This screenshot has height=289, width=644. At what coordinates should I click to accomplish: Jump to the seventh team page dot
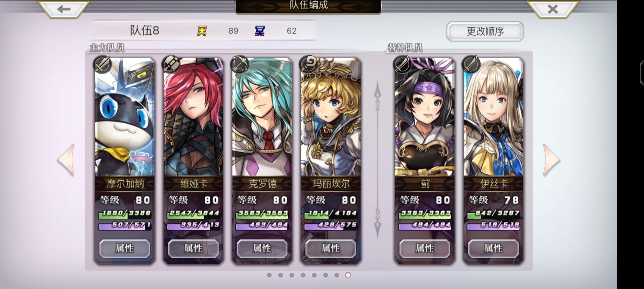(337, 275)
